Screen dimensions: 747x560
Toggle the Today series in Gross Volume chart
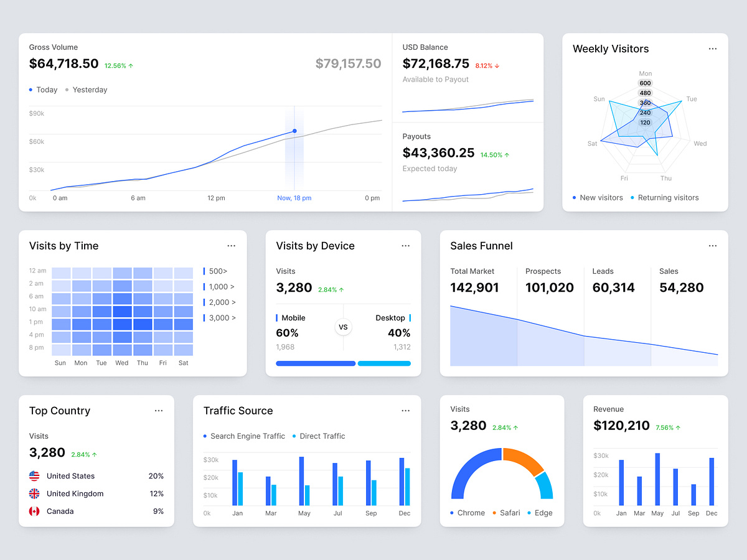43,90
